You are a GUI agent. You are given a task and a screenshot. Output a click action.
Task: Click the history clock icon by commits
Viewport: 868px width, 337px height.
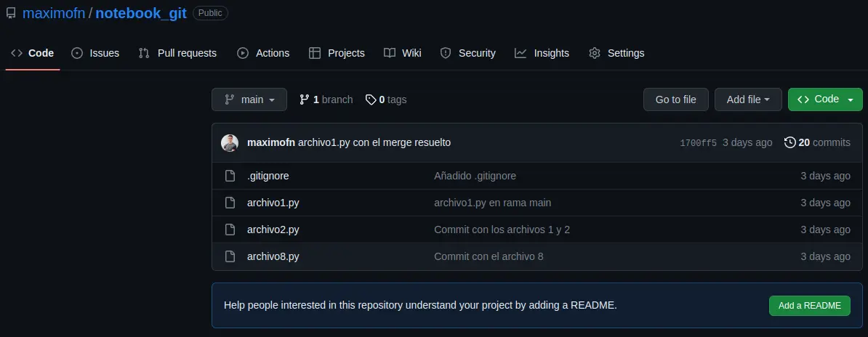click(x=790, y=143)
